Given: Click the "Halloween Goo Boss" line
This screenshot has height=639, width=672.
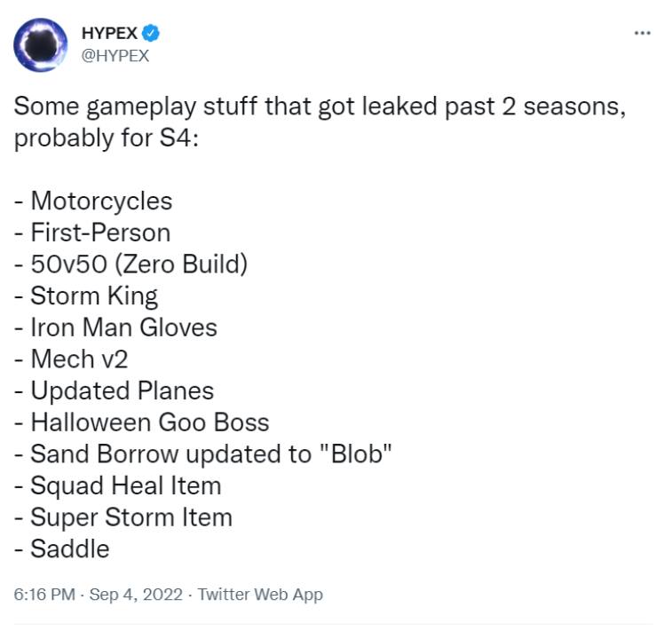Looking at the screenshot, I should coord(148,422).
